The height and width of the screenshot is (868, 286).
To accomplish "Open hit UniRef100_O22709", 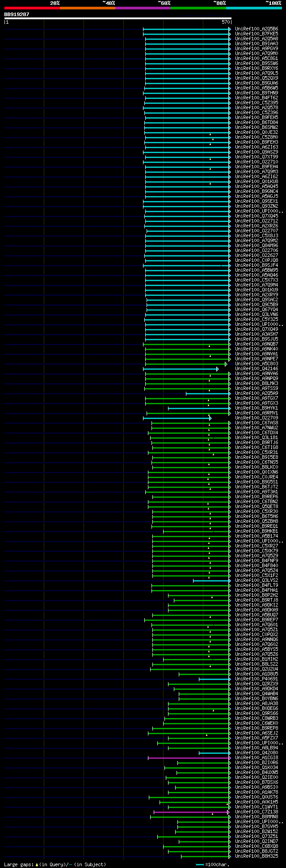I will 257,418.
